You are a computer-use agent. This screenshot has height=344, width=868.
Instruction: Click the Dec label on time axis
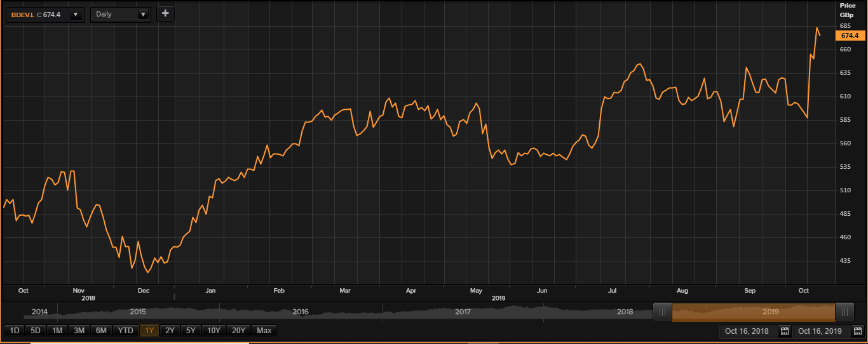[143, 291]
